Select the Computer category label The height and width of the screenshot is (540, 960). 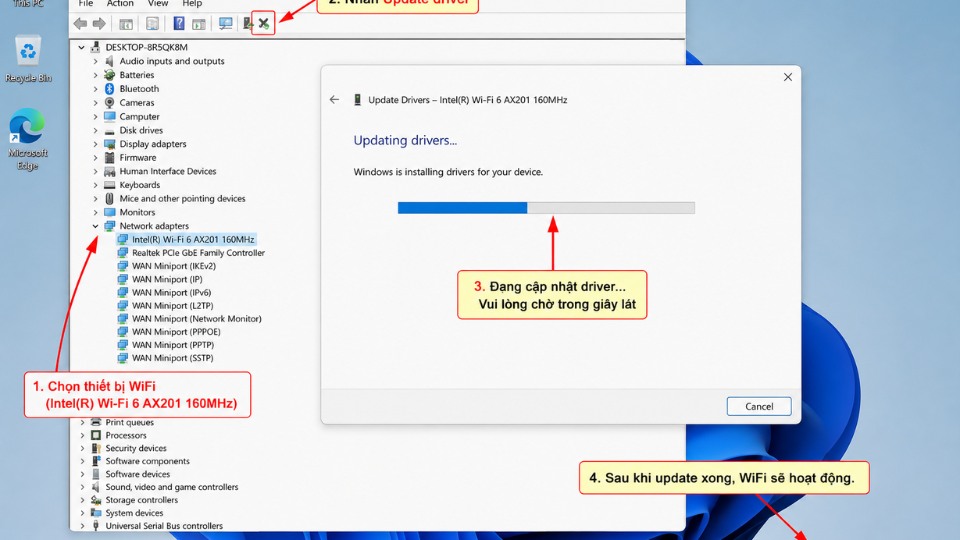140,116
